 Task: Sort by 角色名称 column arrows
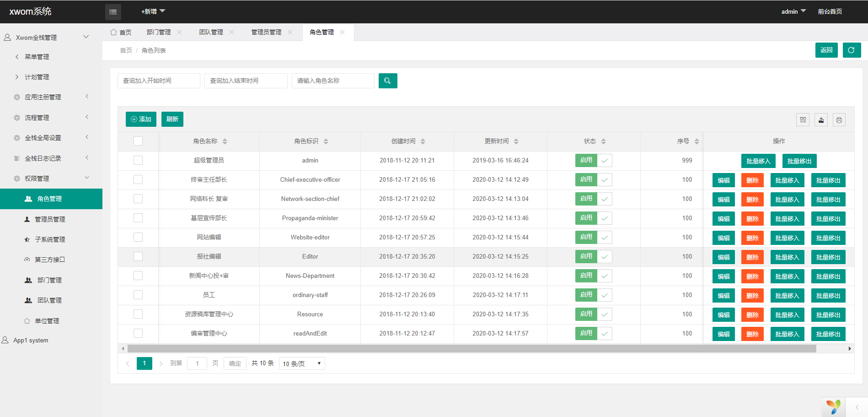pyautogui.click(x=225, y=141)
